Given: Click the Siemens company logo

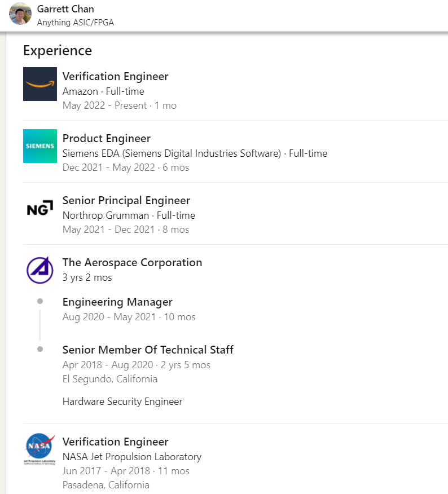Looking at the screenshot, I should tap(40, 146).
